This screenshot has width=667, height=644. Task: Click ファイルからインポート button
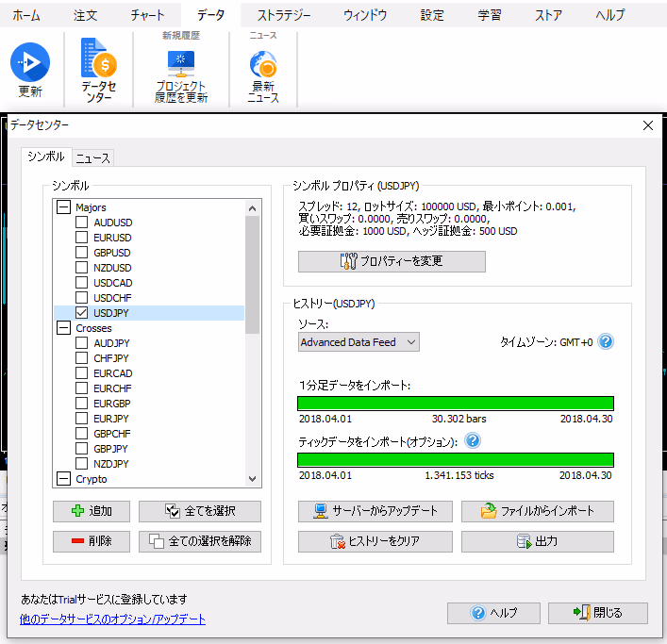(538, 511)
